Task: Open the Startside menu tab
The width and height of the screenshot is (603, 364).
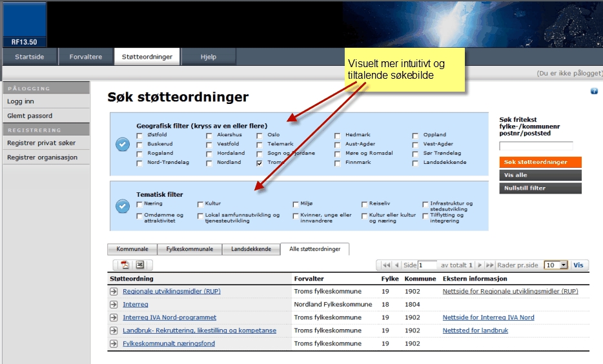Action: (30, 57)
